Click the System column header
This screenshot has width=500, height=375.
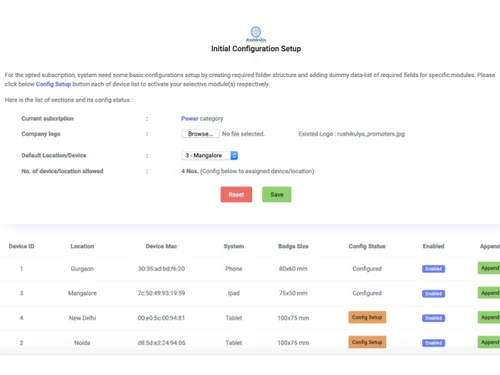point(234,246)
